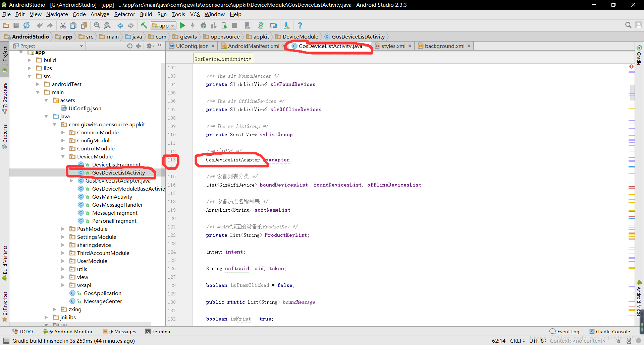Click the Find magnifier icon

97,25
